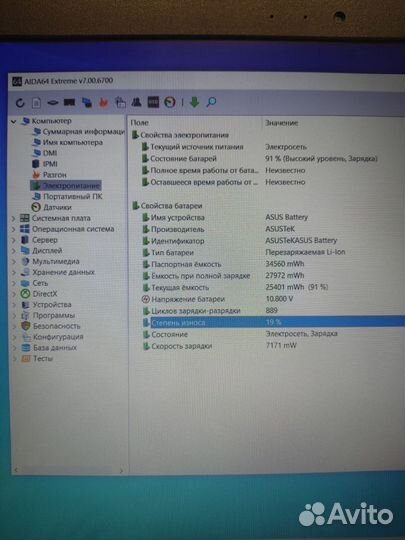Click the Refresh toolbar icon
The width and height of the screenshot is (405, 540).
(x=20, y=103)
